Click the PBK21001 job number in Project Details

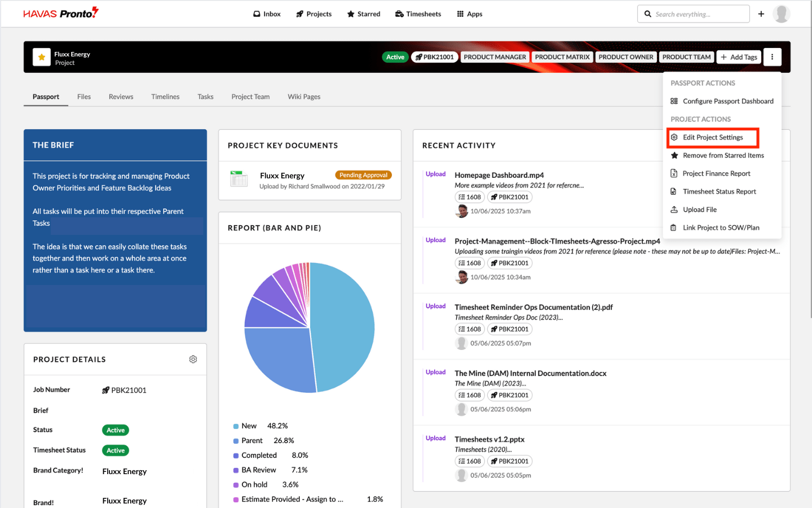pos(124,390)
